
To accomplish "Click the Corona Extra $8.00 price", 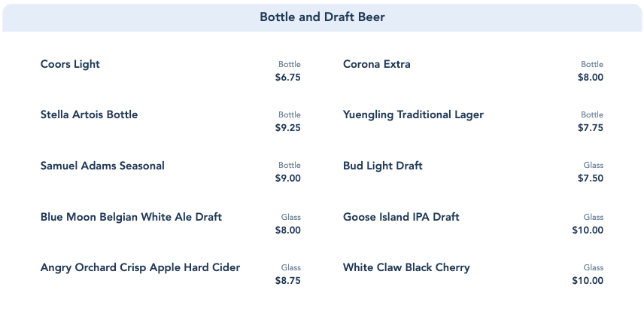I will click(591, 78).
